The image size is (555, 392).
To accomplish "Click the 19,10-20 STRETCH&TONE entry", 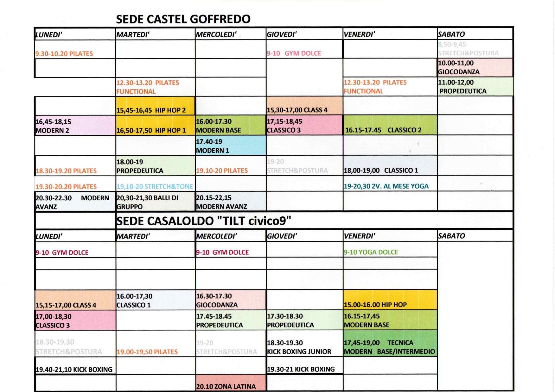I will click(155, 186).
